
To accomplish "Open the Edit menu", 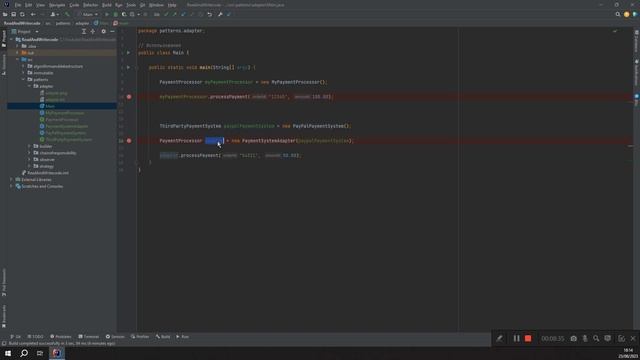I will (x=28, y=5).
